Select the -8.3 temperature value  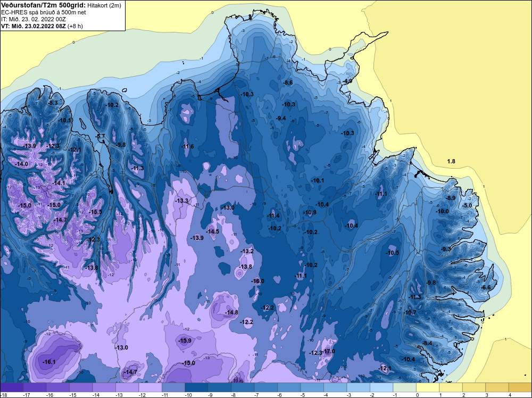tap(53, 103)
